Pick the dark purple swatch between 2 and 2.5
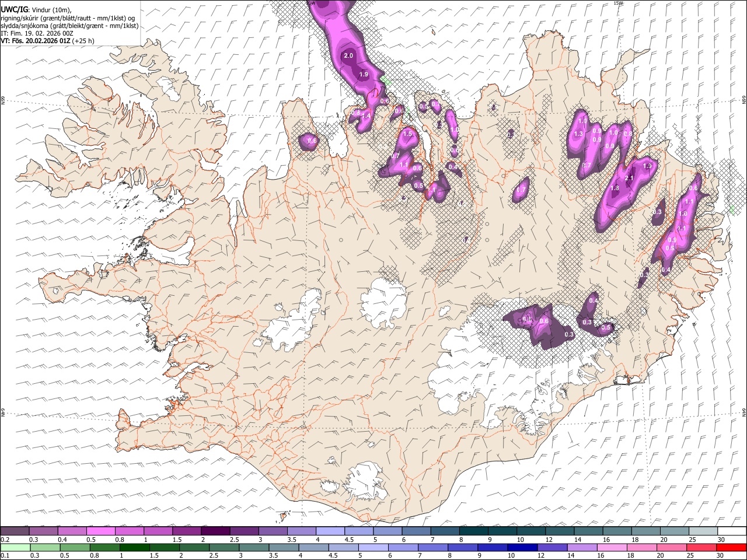The height and width of the screenshot is (560, 747). pos(215,531)
